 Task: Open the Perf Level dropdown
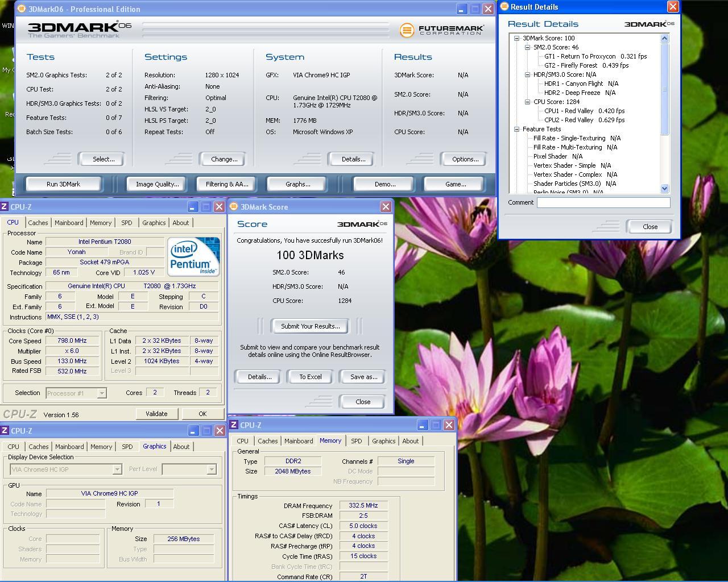click(x=212, y=469)
